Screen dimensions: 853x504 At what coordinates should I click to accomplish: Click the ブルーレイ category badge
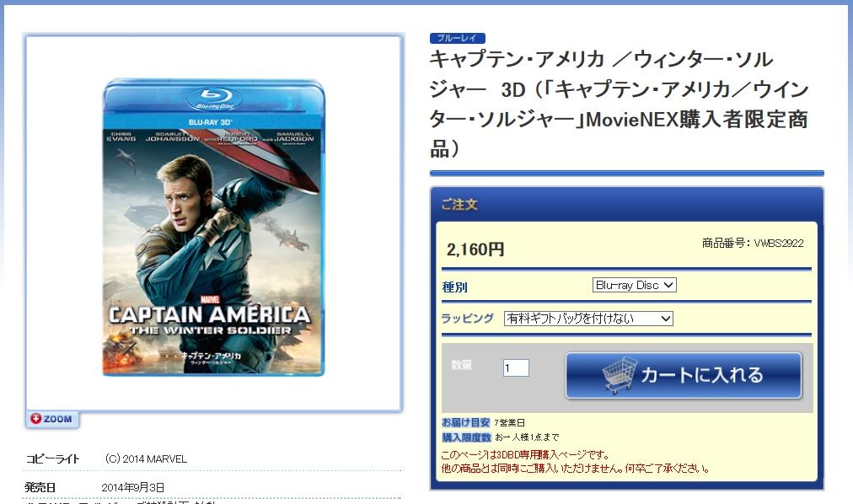[457, 38]
